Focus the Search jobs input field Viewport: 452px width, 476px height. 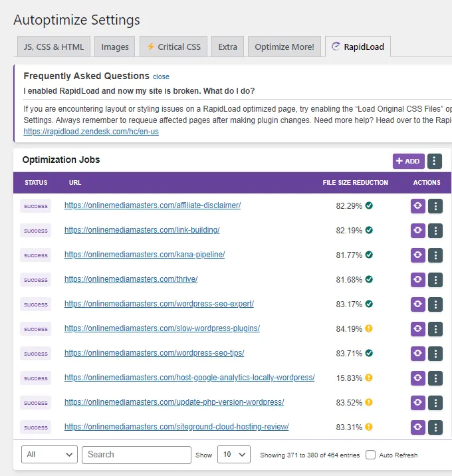136,455
